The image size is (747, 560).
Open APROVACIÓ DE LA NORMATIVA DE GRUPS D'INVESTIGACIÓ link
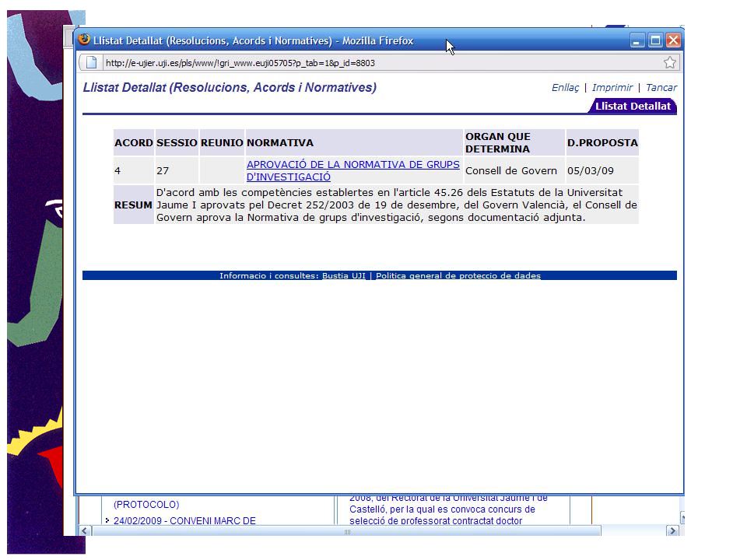coord(353,170)
